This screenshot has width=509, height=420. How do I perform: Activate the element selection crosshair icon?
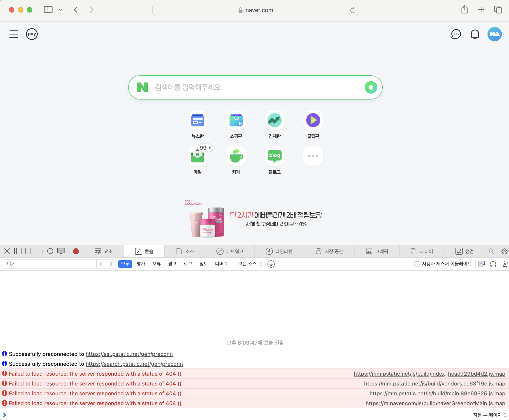50,251
